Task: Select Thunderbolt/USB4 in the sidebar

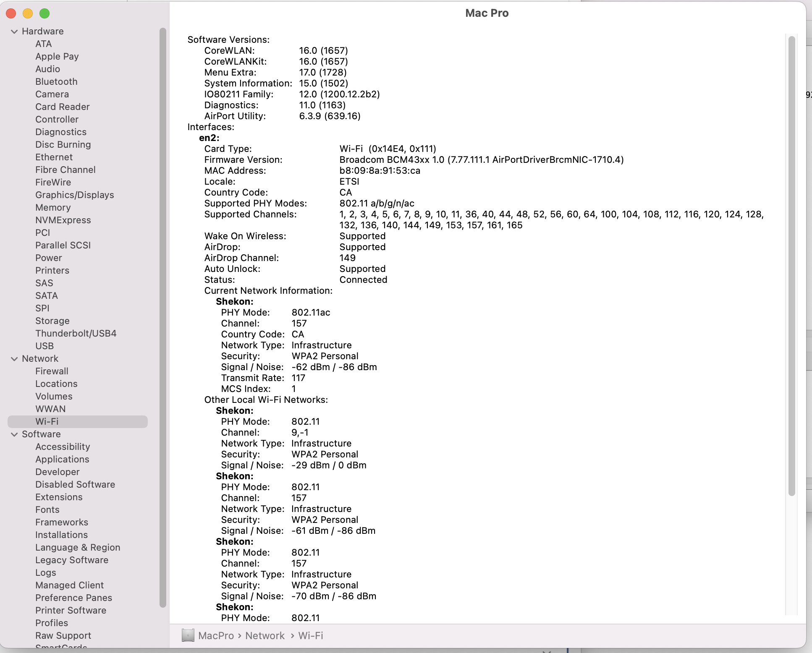Action: click(x=76, y=334)
